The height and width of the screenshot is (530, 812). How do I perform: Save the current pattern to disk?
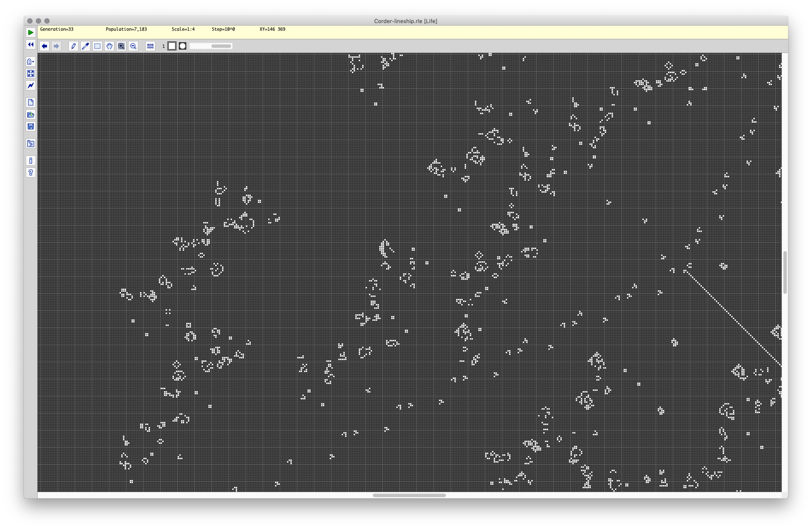(31, 127)
